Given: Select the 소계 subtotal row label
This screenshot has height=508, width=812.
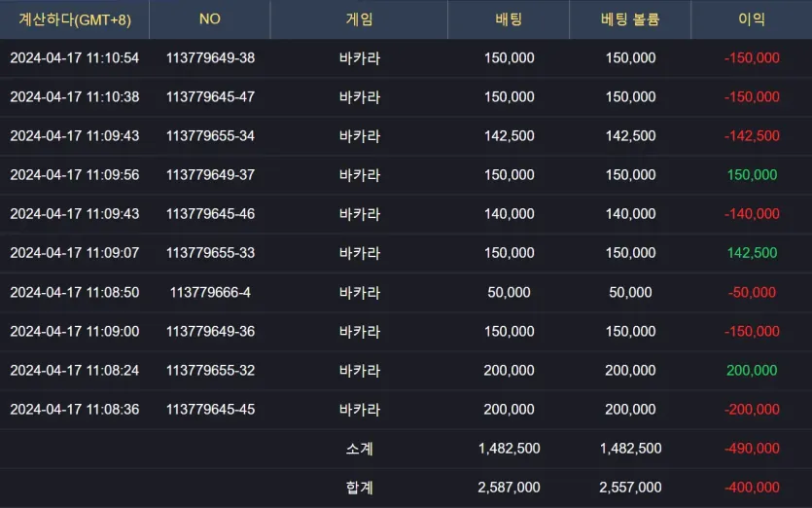Looking at the screenshot, I should 360,449.
